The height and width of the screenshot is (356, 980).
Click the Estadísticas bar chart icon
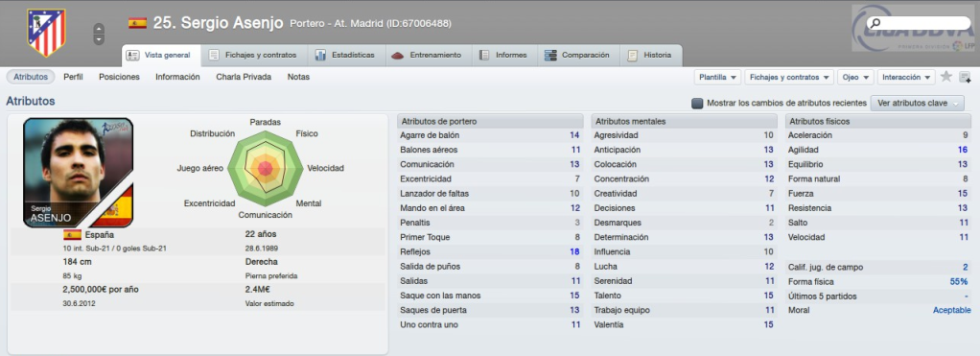[x=320, y=55]
